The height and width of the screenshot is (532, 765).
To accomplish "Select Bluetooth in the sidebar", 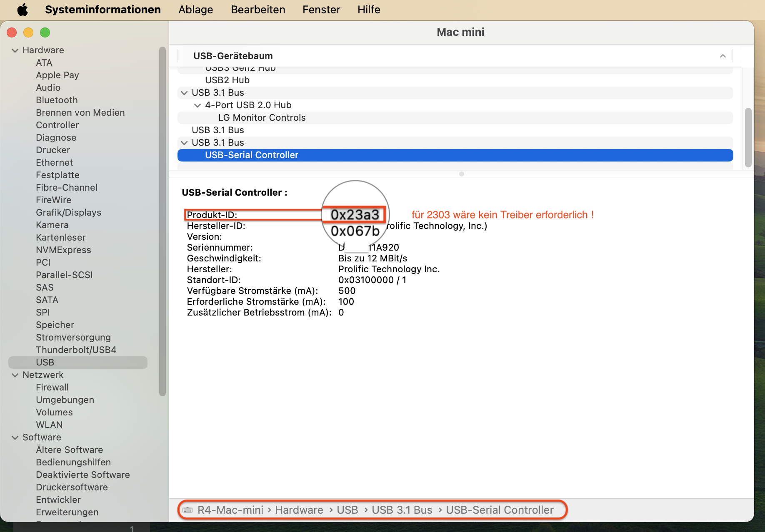I will point(57,100).
